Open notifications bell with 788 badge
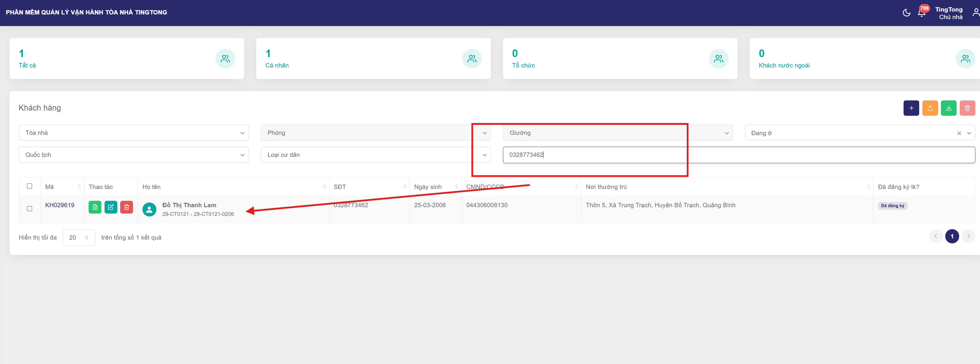 [x=922, y=13]
